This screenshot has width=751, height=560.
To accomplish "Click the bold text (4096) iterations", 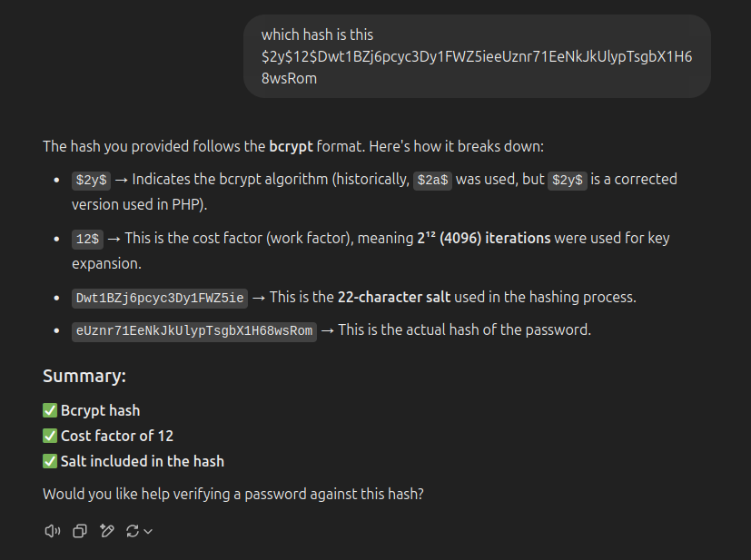I will coord(495,238).
